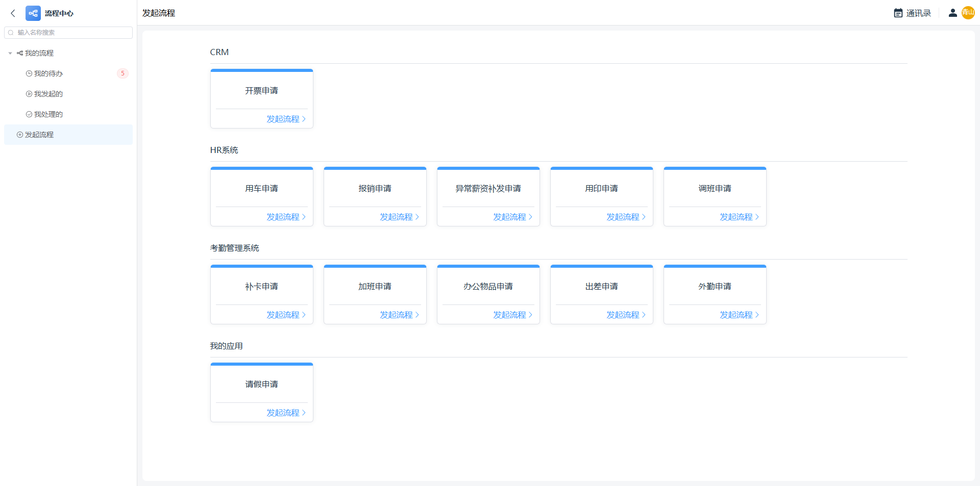
Task: Click the search magnifier icon in sidebar
Action: click(11, 33)
